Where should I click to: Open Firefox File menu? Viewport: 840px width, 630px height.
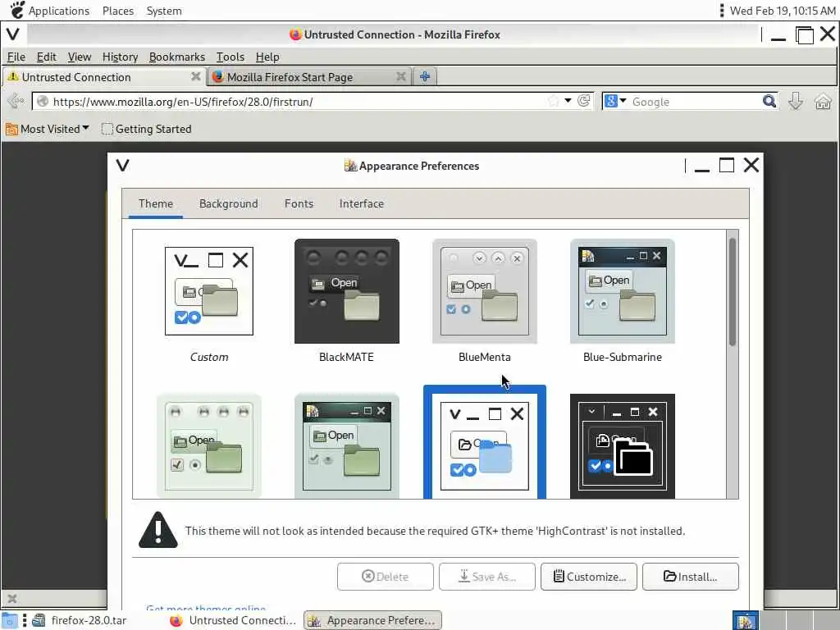coord(16,57)
